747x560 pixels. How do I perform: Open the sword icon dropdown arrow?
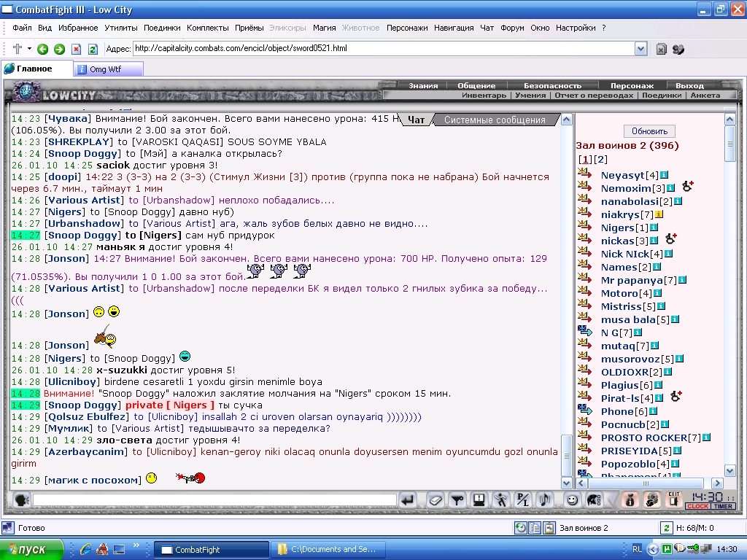(29, 49)
